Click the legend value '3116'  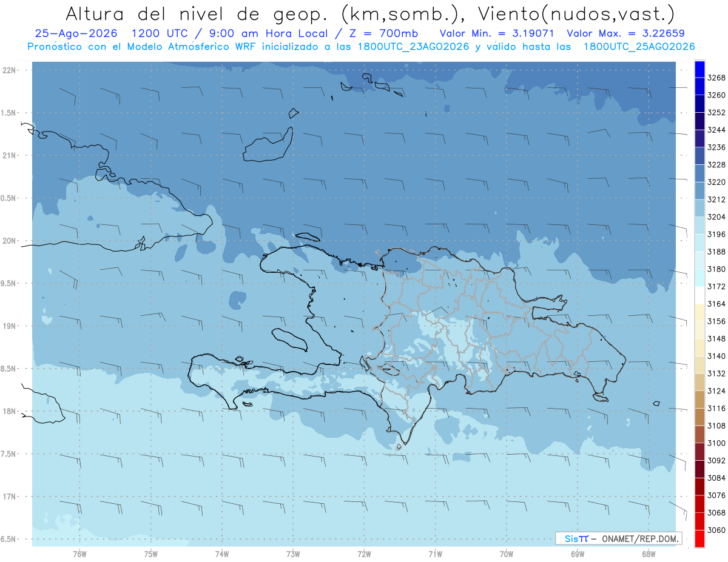(716, 409)
